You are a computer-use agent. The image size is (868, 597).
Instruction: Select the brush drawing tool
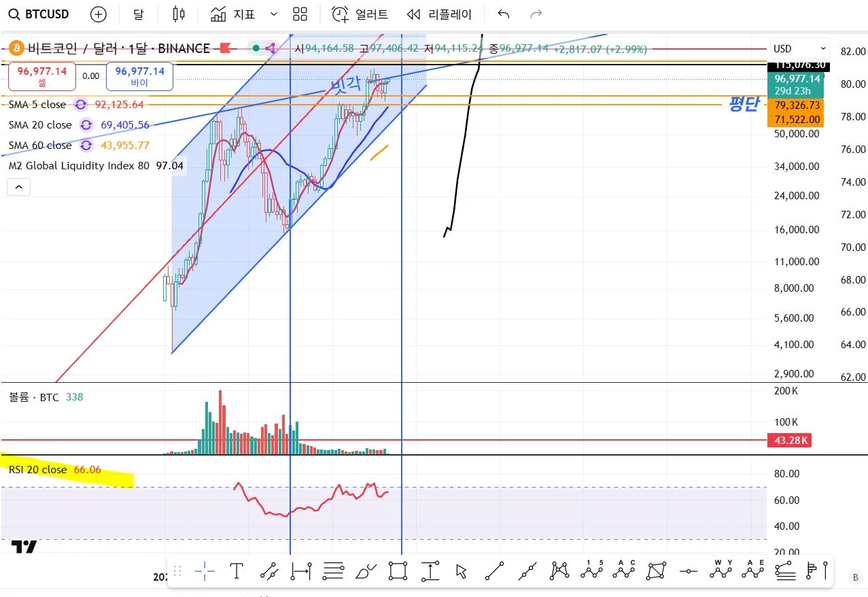[366, 571]
